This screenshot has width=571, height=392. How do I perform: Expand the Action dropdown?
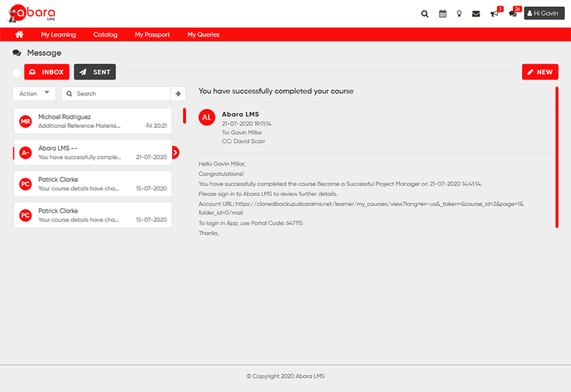(x=35, y=93)
